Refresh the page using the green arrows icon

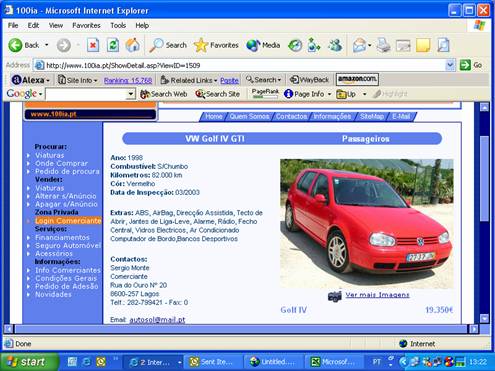pyautogui.click(x=113, y=45)
